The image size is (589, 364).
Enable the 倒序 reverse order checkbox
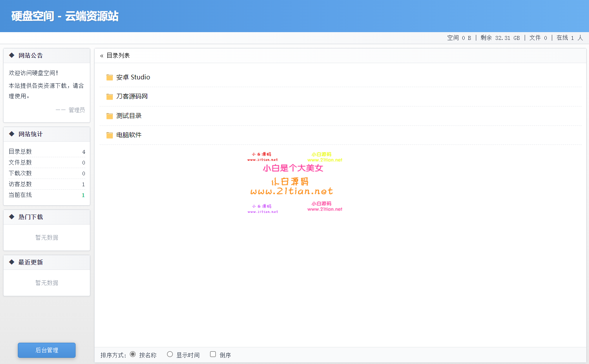(213, 354)
